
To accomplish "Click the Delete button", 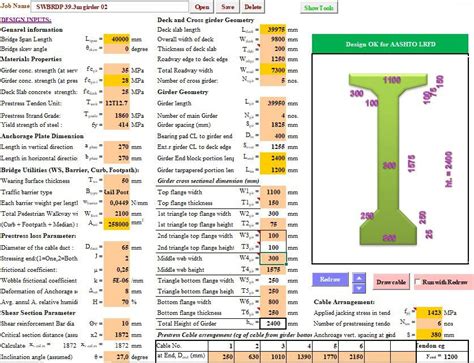I will click(x=253, y=7).
